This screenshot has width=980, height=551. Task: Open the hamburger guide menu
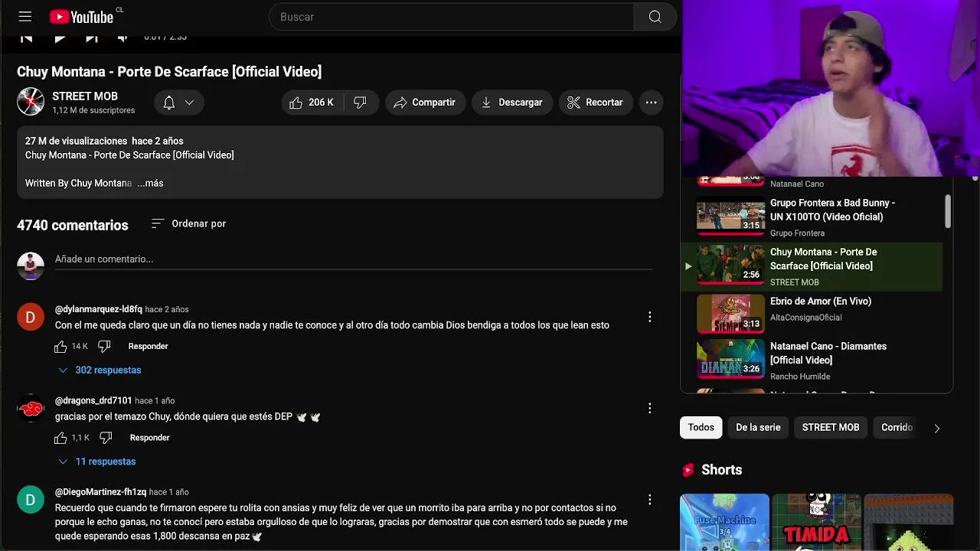pos(25,17)
